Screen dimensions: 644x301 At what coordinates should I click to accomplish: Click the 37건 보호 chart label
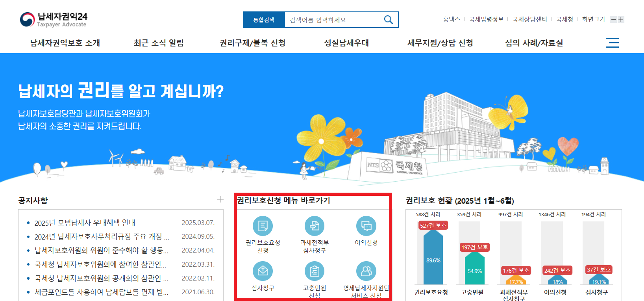pyautogui.click(x=599, y=270)
